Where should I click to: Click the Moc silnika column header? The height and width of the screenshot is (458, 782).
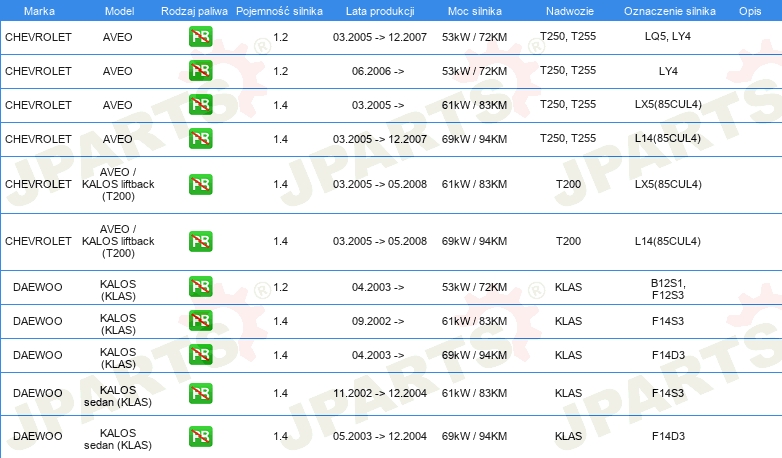pyautogui.click(x=475, y=11)
